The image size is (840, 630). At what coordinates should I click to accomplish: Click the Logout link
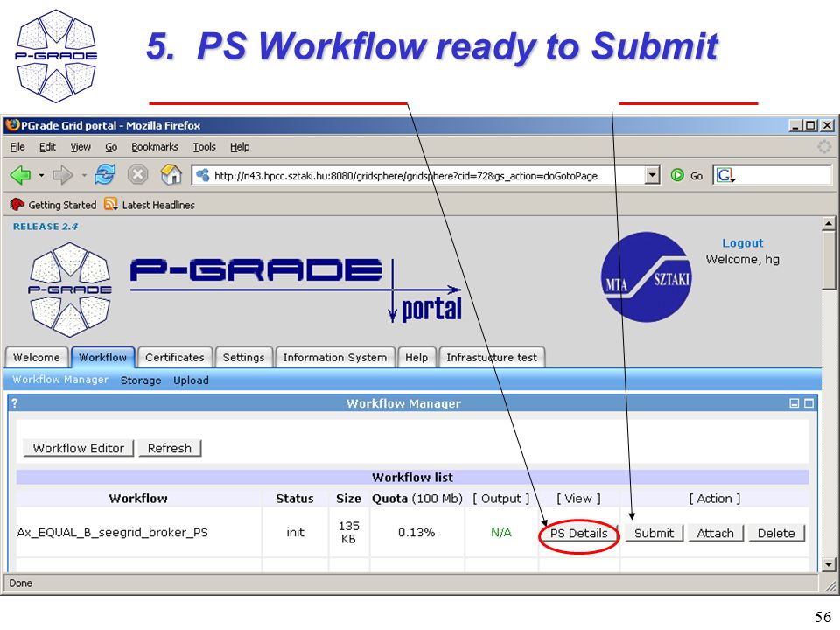pyautogui.click(x=743, y=242)
